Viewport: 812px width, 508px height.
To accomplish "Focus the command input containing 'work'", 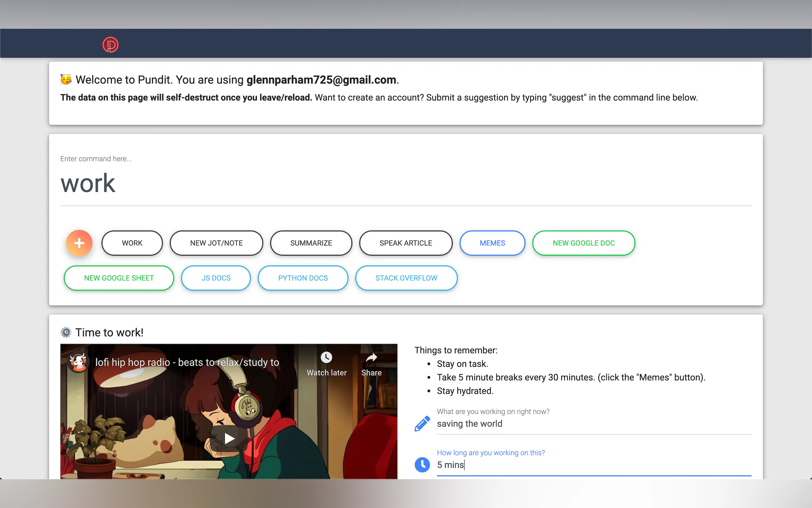I will [406, 184].
